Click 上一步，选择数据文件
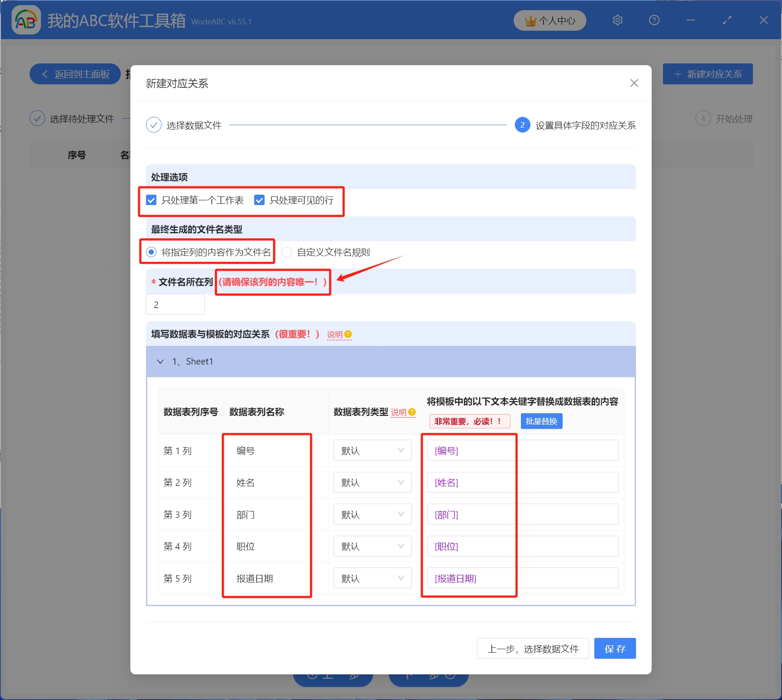 coord(533,648)
